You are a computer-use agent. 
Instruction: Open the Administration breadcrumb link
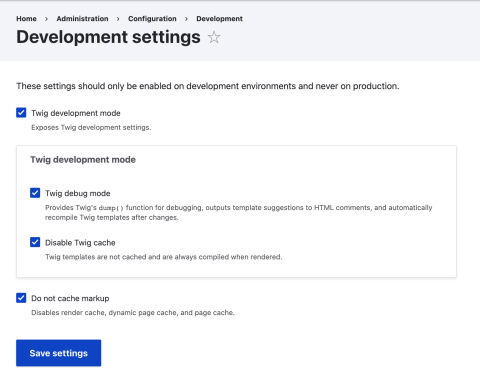(x=82, y=19)
